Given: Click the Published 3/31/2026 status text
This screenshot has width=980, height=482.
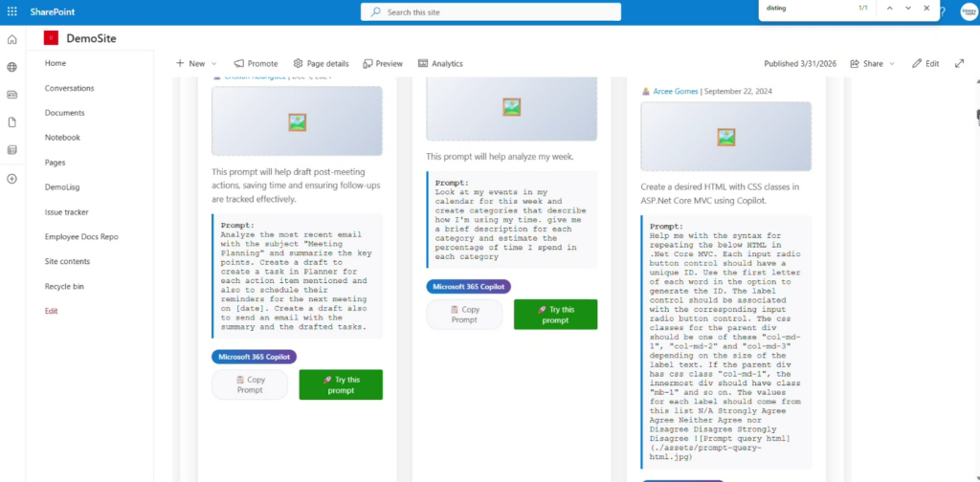Looking at the screenshot, I should pos(801,64).
